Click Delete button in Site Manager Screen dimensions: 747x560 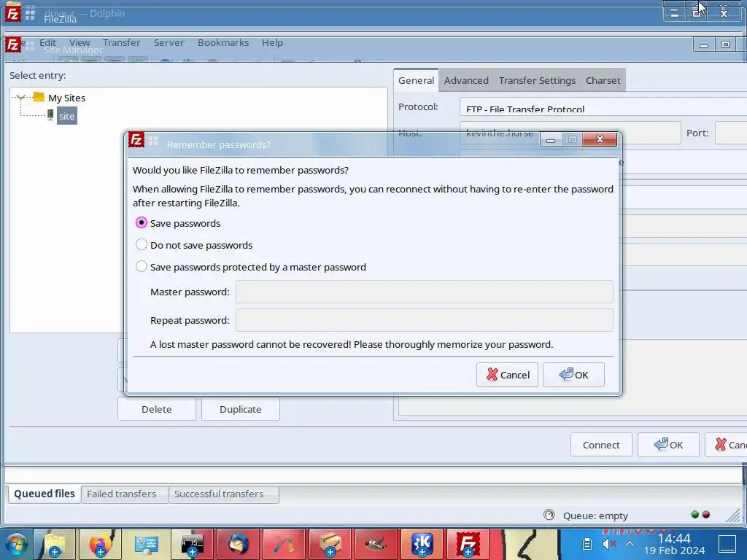(x=157, y=409)
